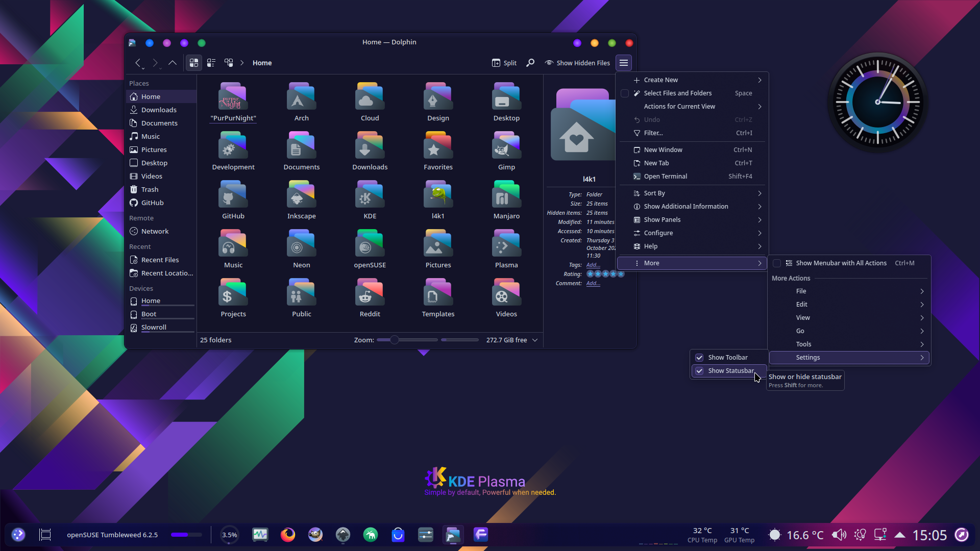Toggle the Show Toolbar checkbox

(699, 358)
